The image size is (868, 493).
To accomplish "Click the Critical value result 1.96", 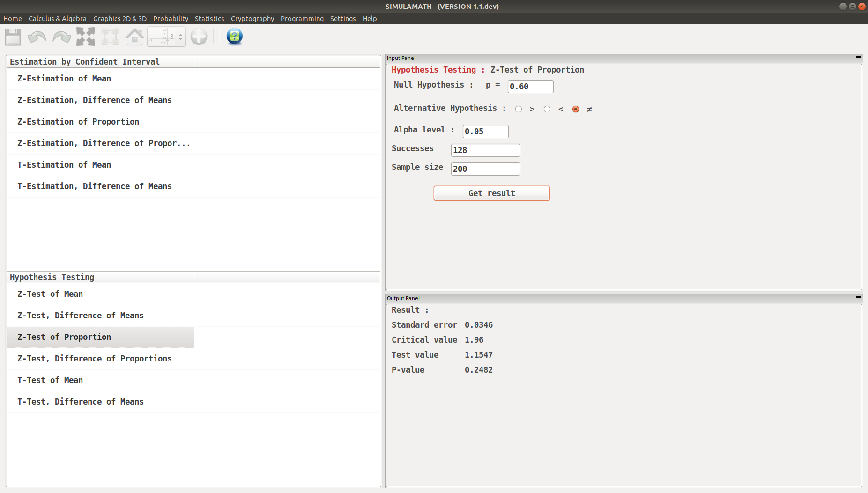I will (474, 340).
